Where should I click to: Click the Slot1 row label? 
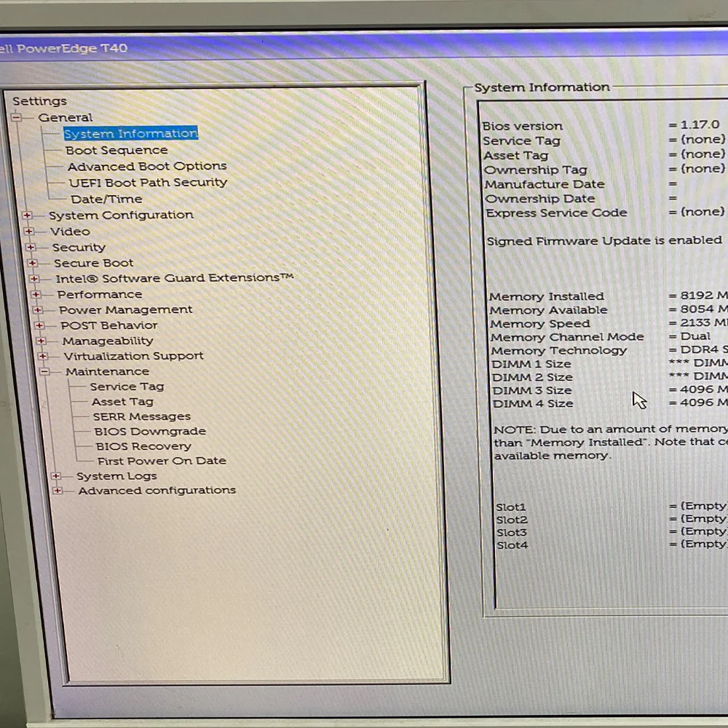coord(511,507)
